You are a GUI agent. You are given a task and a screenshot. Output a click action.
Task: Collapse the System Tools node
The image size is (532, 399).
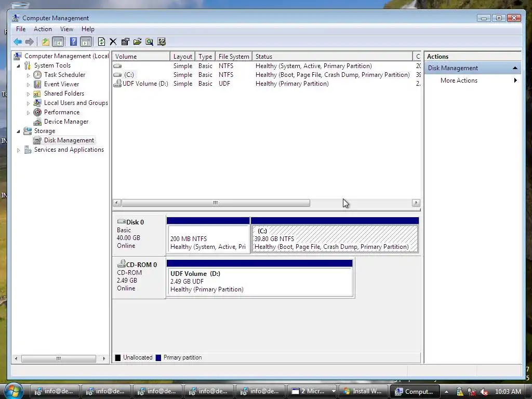click(18, 66)
